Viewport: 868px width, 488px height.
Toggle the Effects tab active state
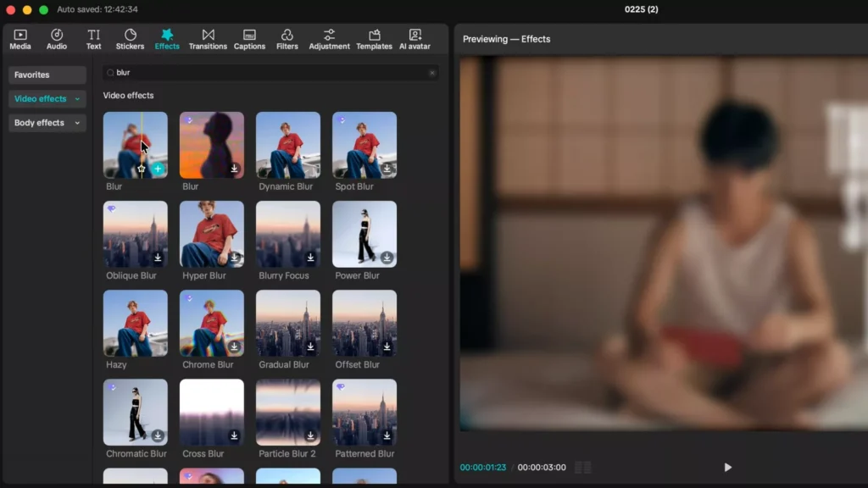pyautogui.click(x=167, y=38)
